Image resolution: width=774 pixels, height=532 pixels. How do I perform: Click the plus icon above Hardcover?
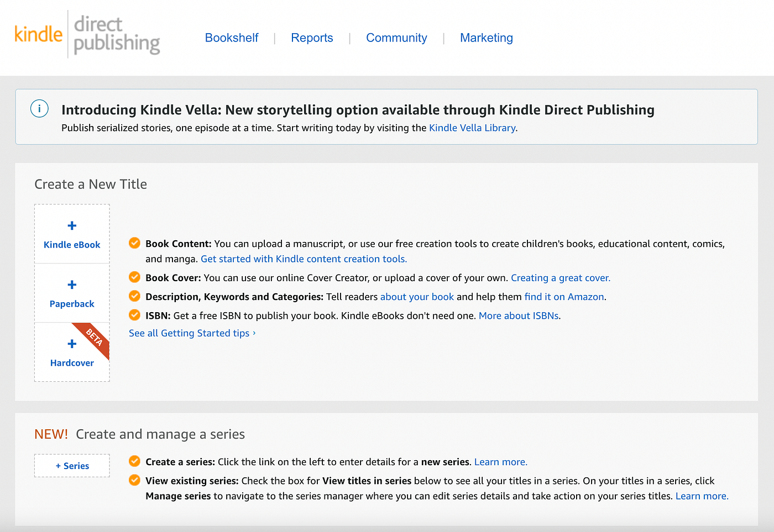72,344
